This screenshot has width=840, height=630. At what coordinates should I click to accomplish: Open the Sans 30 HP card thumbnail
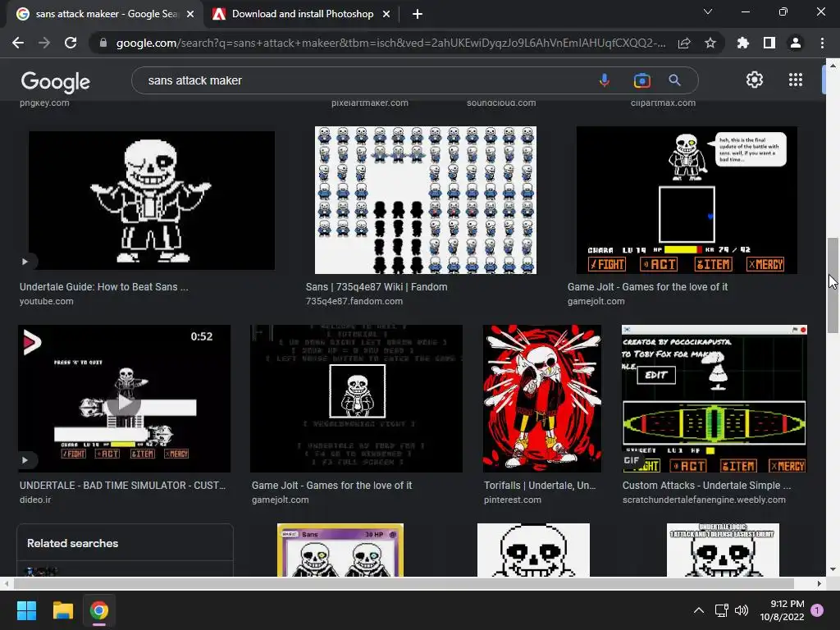pos(340,550)
